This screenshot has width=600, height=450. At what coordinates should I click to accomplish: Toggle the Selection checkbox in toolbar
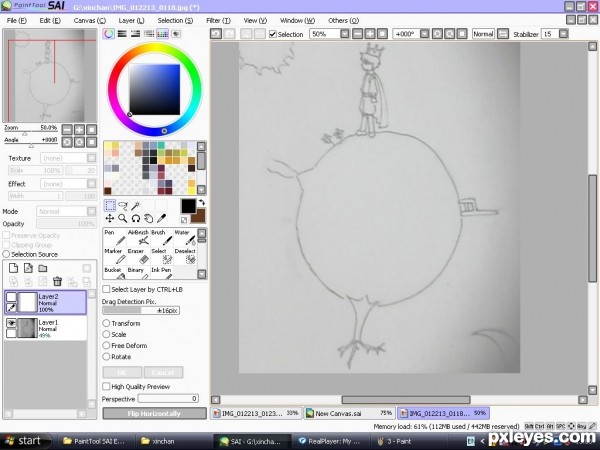pos(273,34)
